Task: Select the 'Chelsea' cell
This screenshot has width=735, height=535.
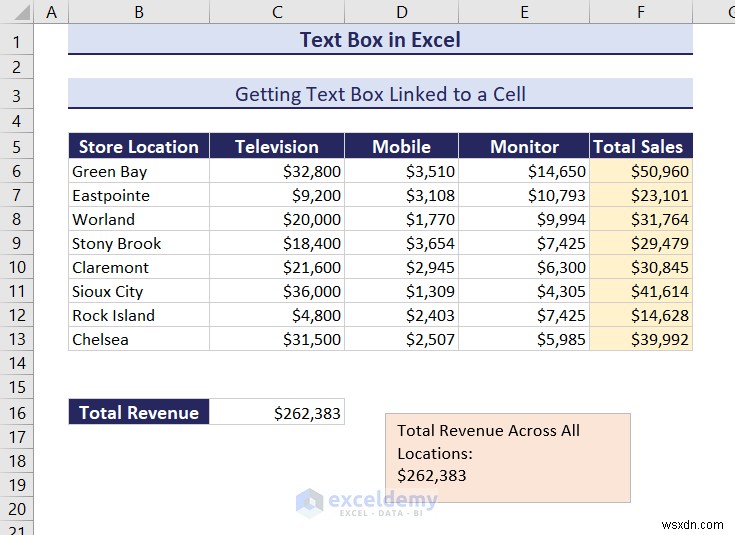Action: pos(139,339)
